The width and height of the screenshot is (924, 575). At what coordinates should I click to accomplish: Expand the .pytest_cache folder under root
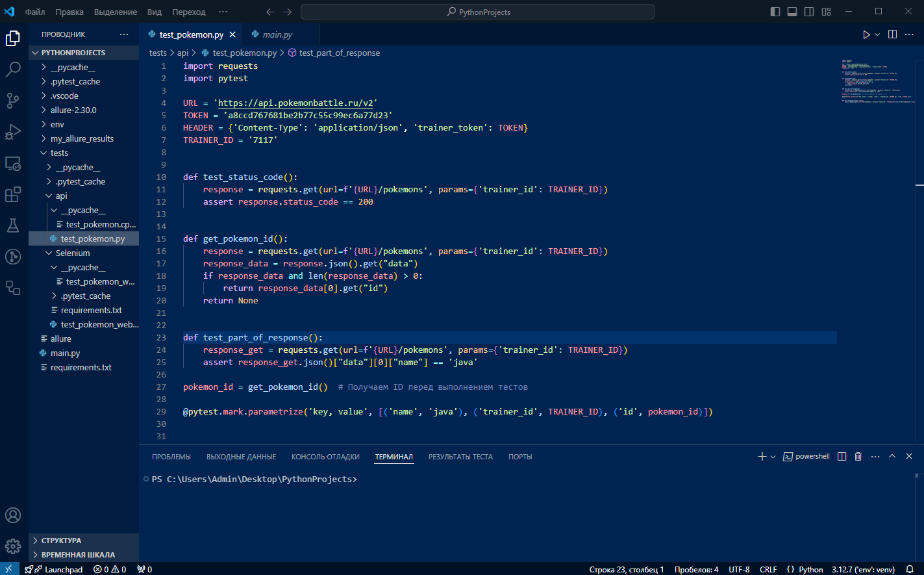pyautogui.click(x=84, y=81)
